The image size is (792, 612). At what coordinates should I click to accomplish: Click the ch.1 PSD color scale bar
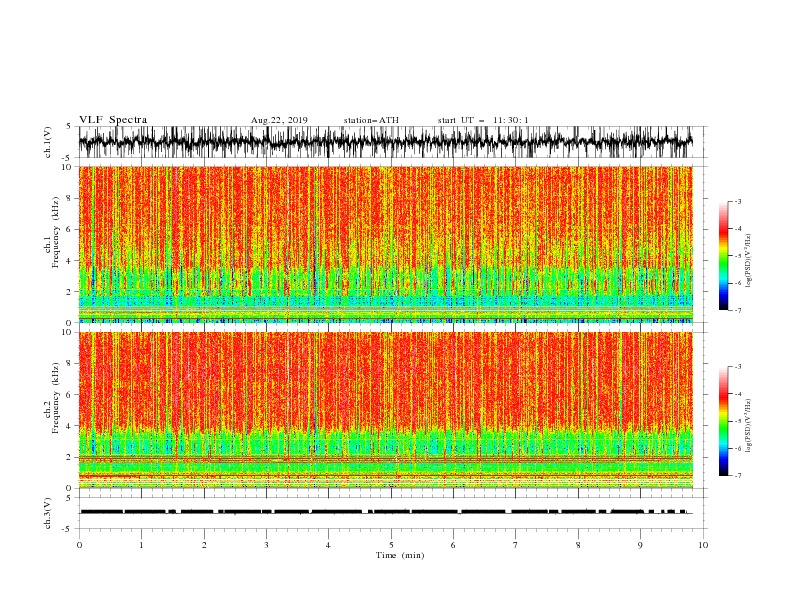(x=723, y=256)
